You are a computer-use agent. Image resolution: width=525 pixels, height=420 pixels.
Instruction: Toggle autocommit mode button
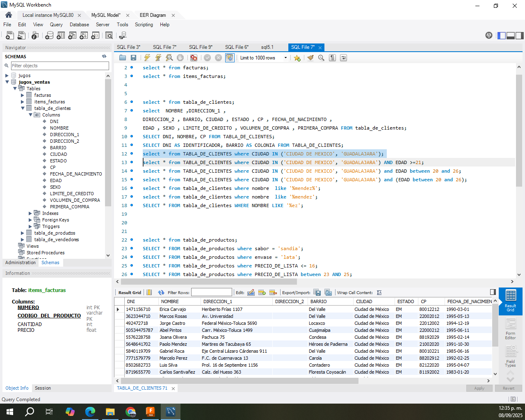click(230, 58)
